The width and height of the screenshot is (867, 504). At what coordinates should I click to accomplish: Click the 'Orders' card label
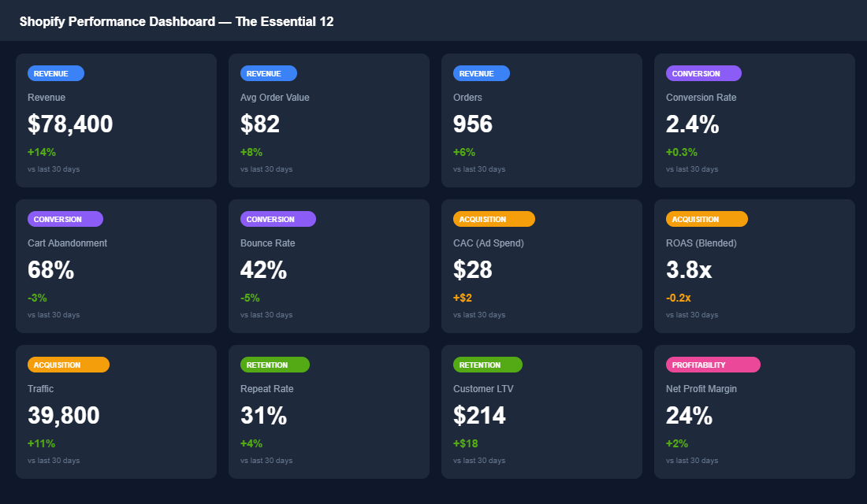tap(467, 98)
